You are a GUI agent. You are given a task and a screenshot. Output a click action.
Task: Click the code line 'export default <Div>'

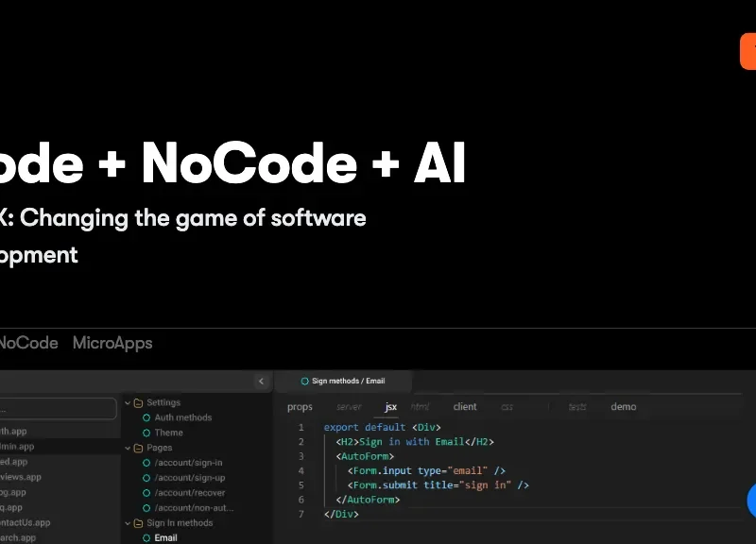pyautogui.click(x=383, y=428)
